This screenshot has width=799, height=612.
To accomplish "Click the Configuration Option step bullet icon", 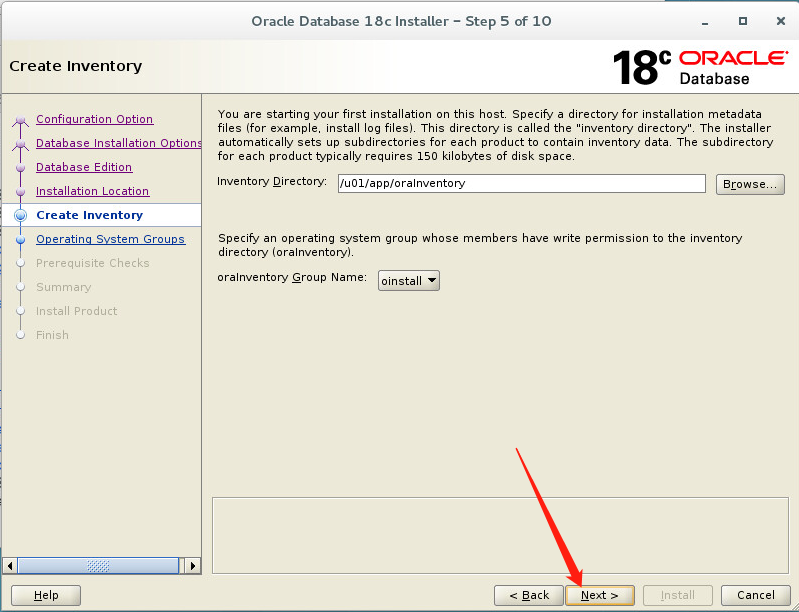I will pos(20,120).
